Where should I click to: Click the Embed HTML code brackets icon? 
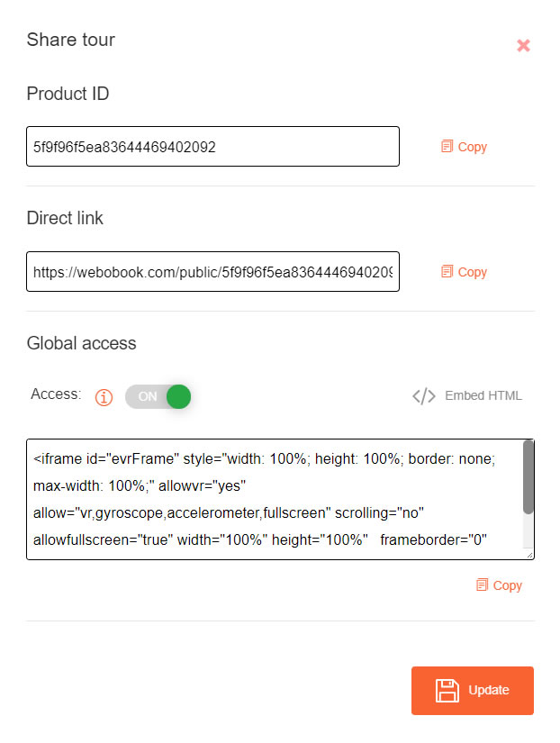coord(423,395)
